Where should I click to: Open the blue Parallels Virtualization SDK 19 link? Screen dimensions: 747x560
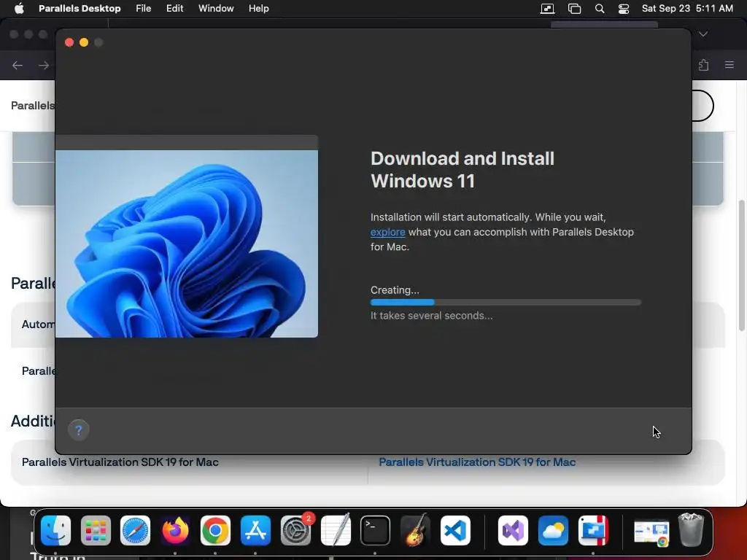[x=477, y=462]
